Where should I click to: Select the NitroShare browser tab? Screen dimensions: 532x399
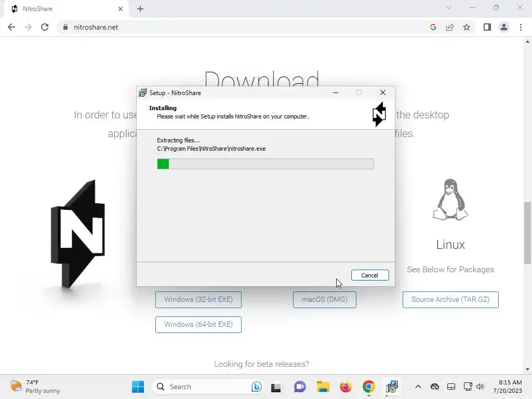click(x=66, y=9)
